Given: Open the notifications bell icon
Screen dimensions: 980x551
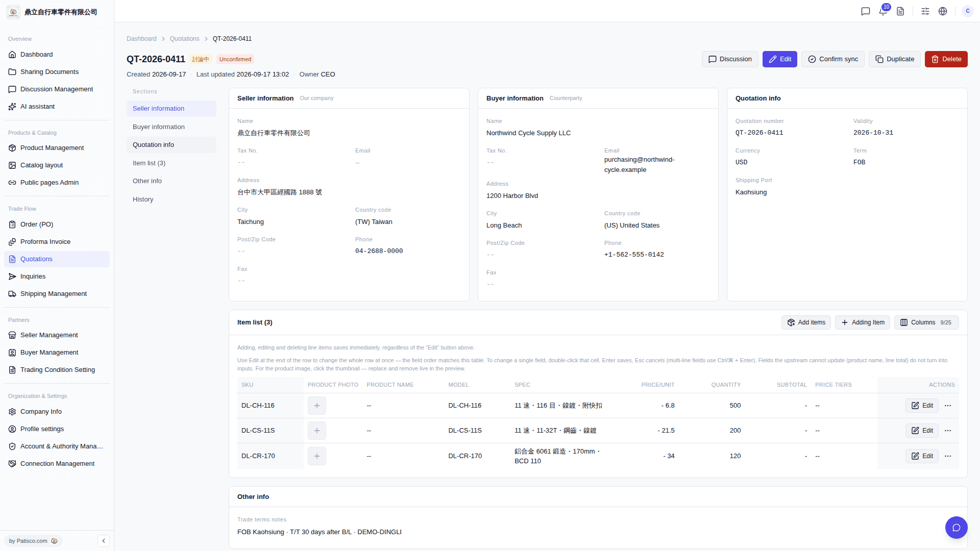Looking at the screenshot, I should pyautogui.click(x=883, y=11).
